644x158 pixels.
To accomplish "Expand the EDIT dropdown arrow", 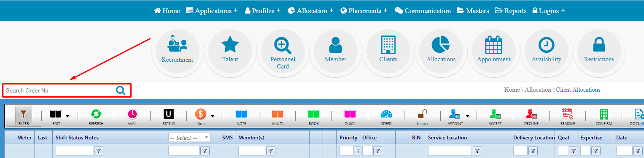I will tap(67, 116).
